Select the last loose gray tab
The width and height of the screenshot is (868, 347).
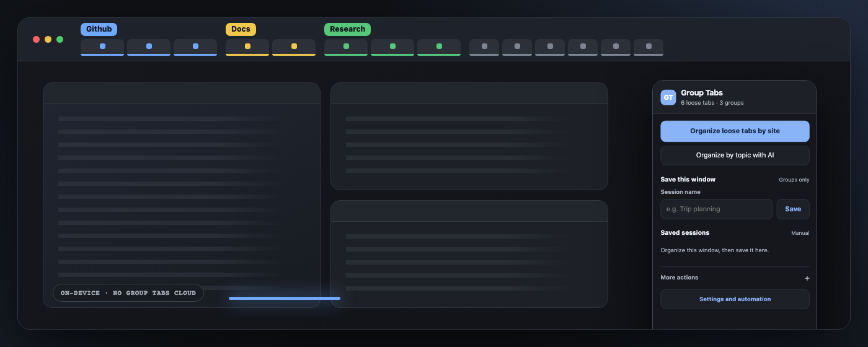(x=649, y=47)
